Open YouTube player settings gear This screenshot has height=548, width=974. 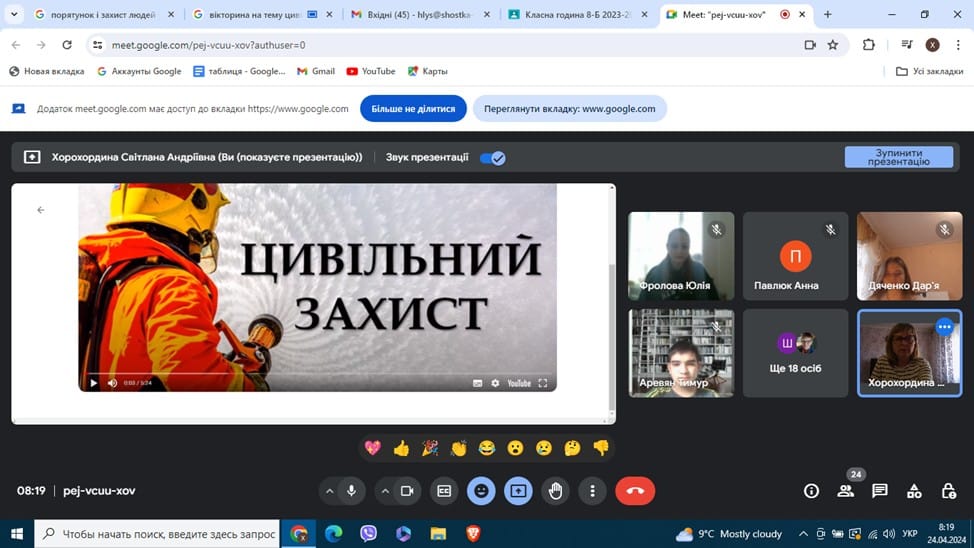[495, 383]
